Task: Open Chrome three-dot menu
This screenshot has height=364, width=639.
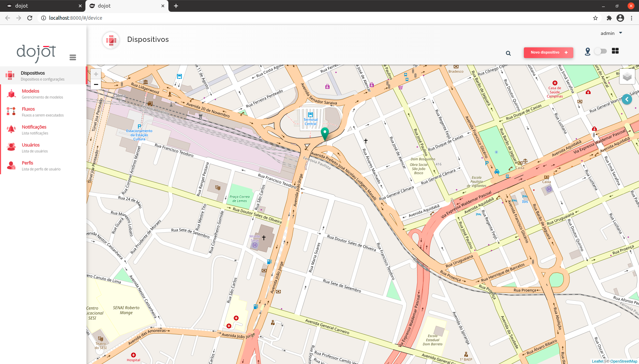Action: click(632, 18)
